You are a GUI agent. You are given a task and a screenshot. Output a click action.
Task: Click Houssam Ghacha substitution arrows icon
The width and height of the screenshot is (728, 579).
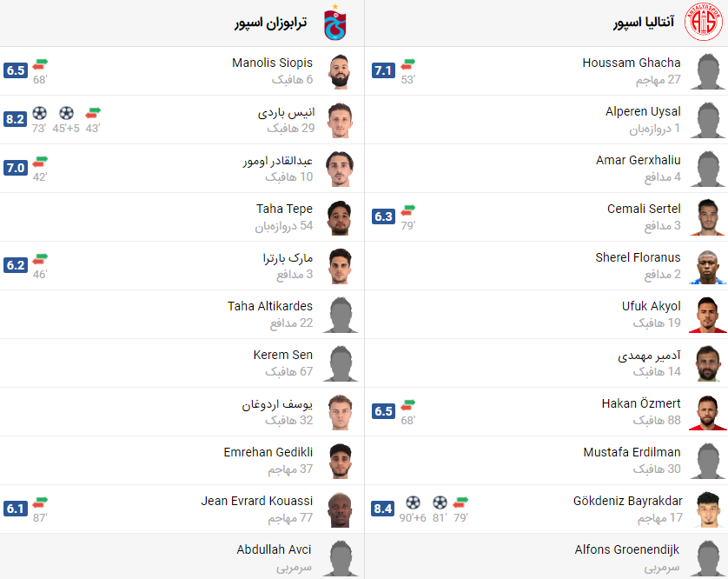tap(408, 63)
